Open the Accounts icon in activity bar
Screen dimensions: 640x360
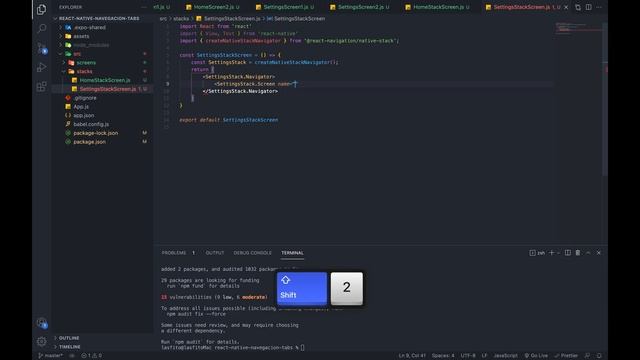pyautogui.click(x=42, y=323)
